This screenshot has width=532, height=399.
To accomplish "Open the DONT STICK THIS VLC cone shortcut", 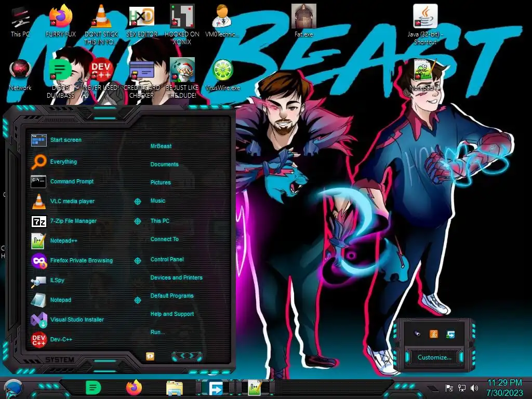I will click(101, 25).
